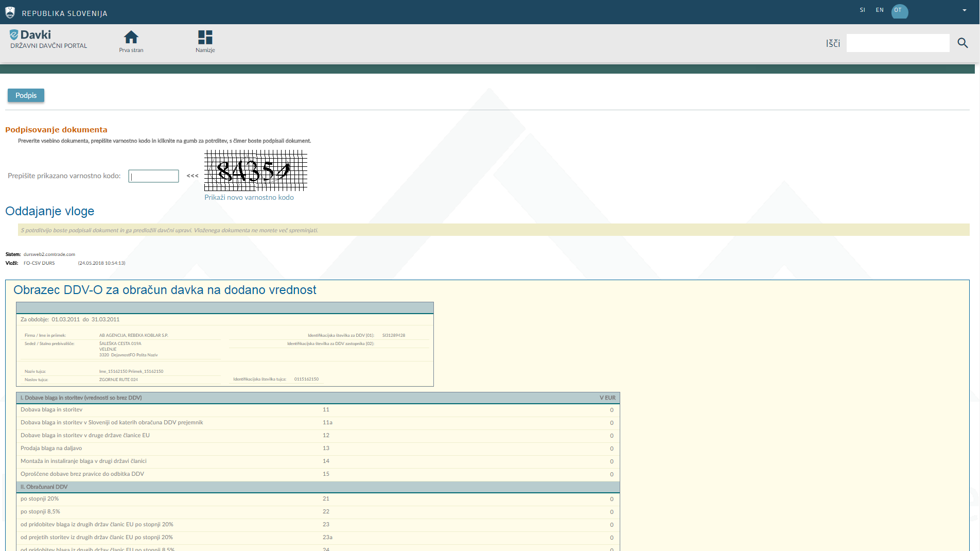The image size is (980, 551).
Task: Click the REPUBLIKA SLOVENIJA header text
Action: coord(64,13)
